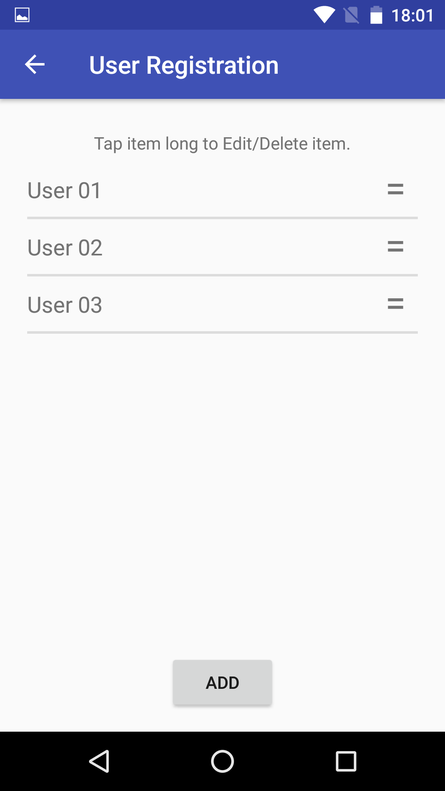
Task: Select the User 02 list item
Action: (x=222, y=247)
